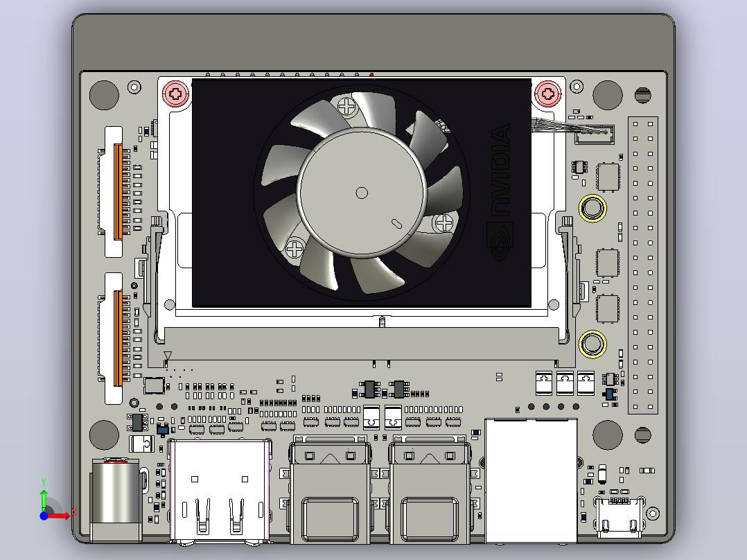The image size is (747, 560).
Task: Pick the lower yellow-ringed standoff
Action: click(592, 344)
